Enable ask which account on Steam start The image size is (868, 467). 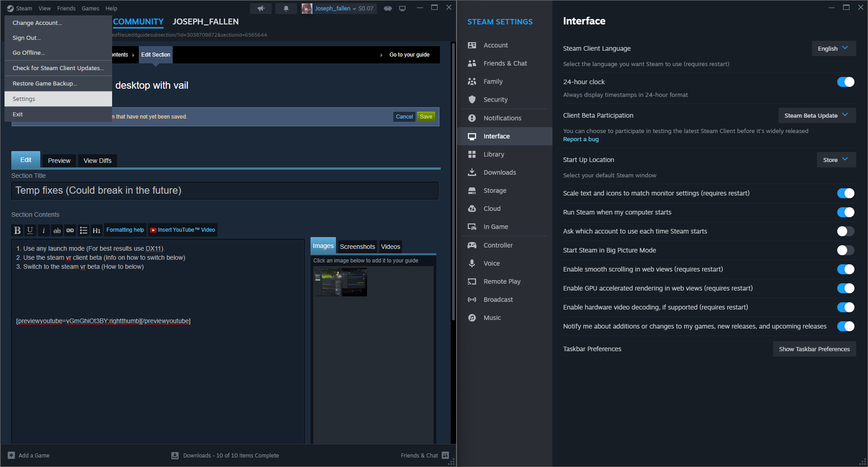(x=845, y=231)
